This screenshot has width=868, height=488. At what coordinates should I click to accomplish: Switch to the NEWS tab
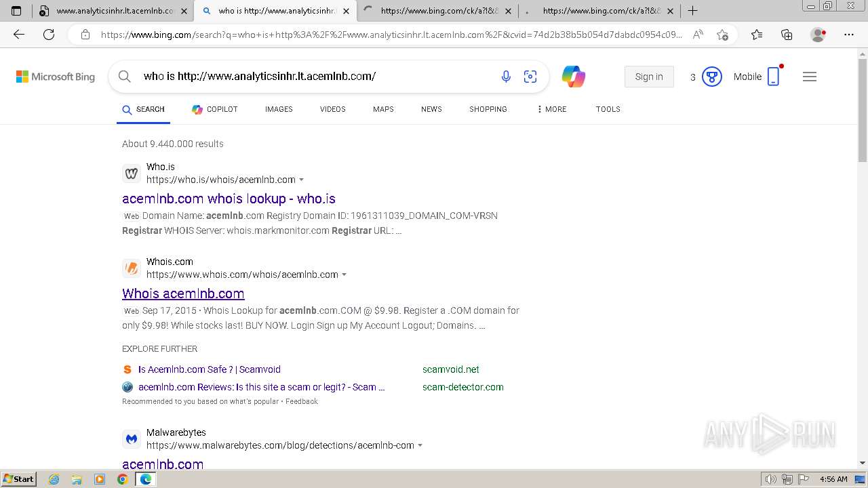431,109
